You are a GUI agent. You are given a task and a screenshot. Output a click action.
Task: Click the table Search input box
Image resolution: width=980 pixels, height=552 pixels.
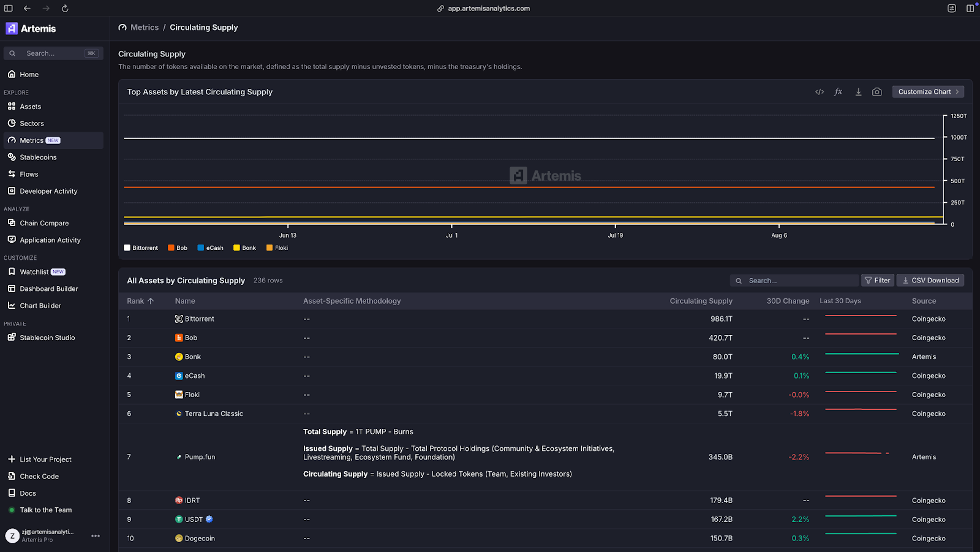794,280
